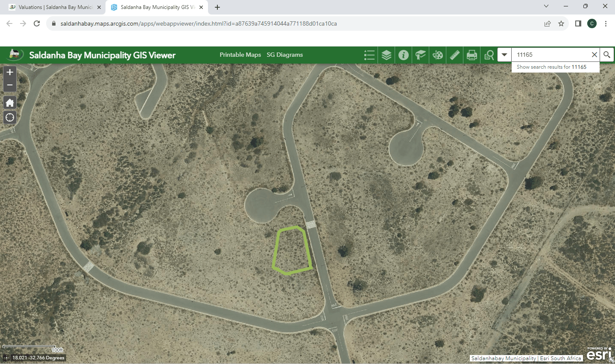This screenshot has width=615, height=364.
Task: Clear the search text with the X
Action: tap(594, 55)
